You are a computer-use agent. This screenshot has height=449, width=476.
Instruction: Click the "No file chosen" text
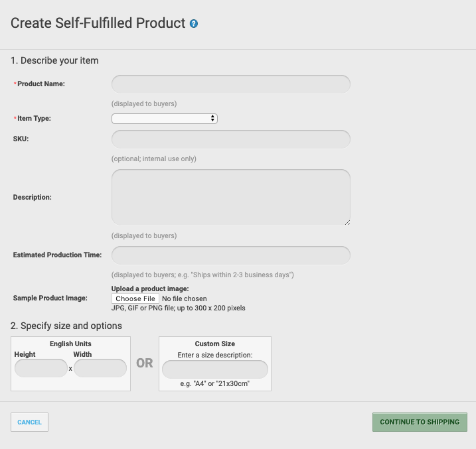point(185,298)
